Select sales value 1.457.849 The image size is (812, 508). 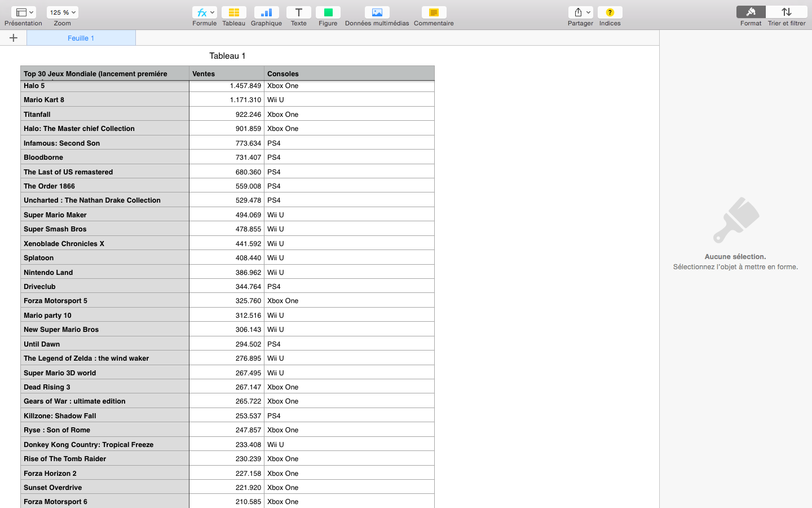[227, 86]
